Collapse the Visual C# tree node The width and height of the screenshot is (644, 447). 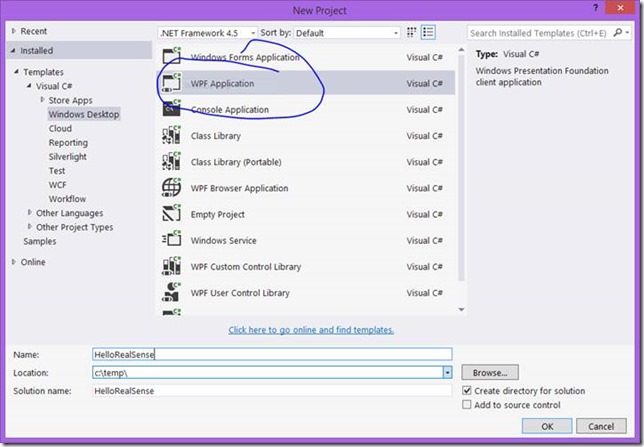29,85
